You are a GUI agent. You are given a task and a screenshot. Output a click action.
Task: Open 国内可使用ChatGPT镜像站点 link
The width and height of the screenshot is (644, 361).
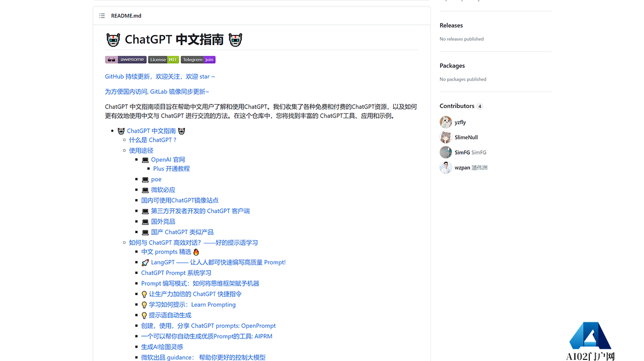[180, 200]
